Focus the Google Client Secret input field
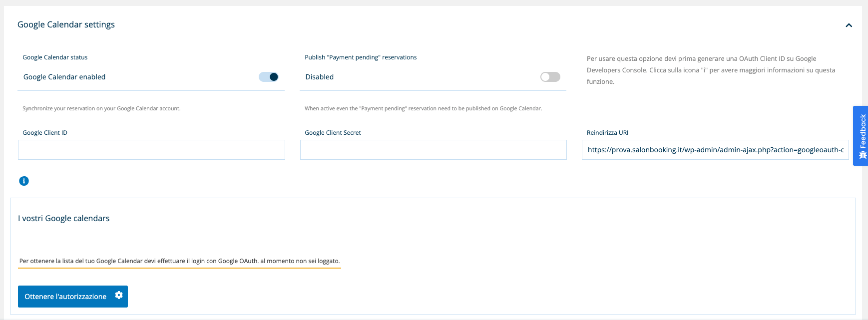Screen dimensions: 868x320 coord(433,150)
